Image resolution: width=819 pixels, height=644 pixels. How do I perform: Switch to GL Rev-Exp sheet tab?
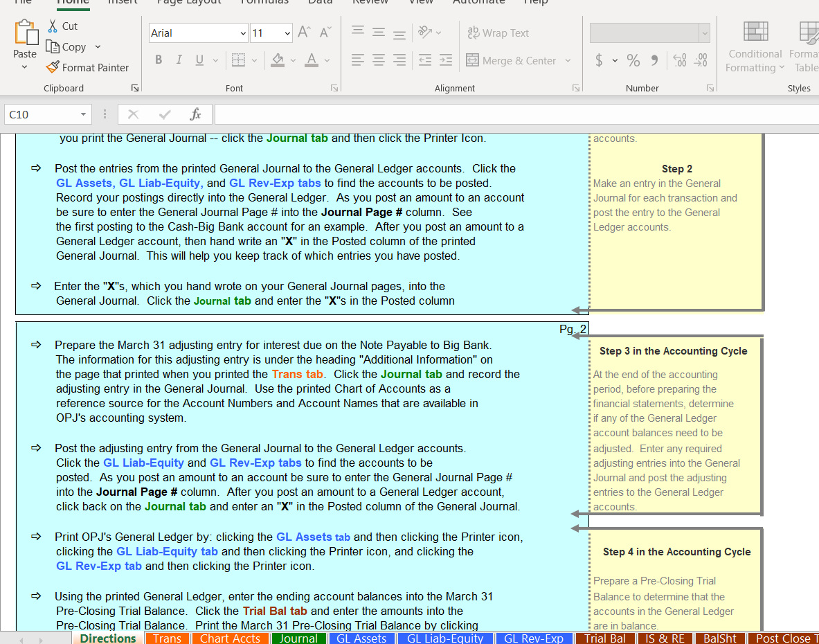click(x=533, y=638)
